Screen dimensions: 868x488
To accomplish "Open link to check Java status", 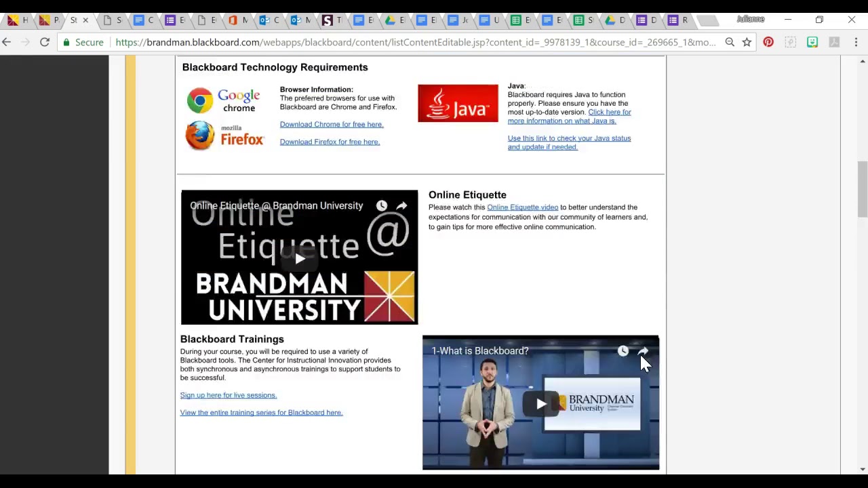I will [x=569, y=142].
